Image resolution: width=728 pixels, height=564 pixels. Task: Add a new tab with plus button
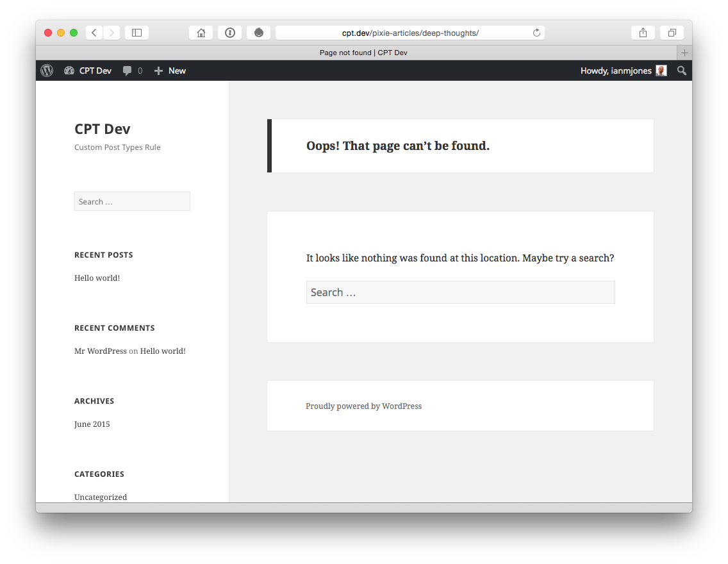click(x=684, y=53)
